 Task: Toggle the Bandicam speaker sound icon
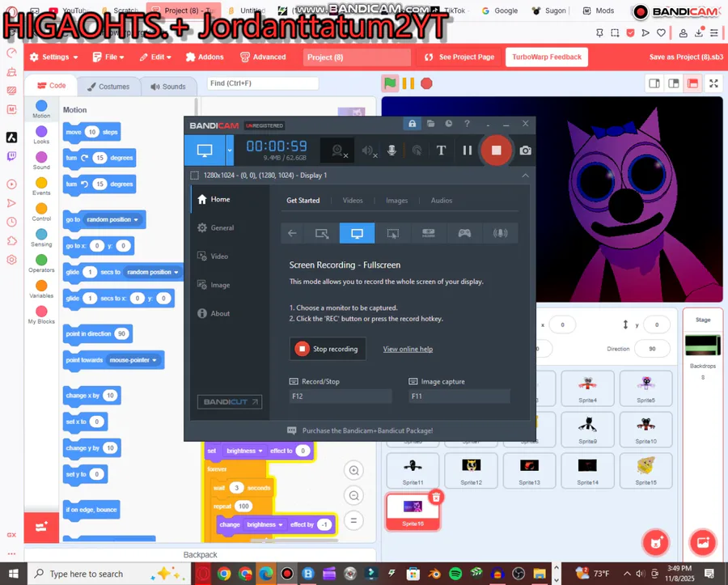369,150
